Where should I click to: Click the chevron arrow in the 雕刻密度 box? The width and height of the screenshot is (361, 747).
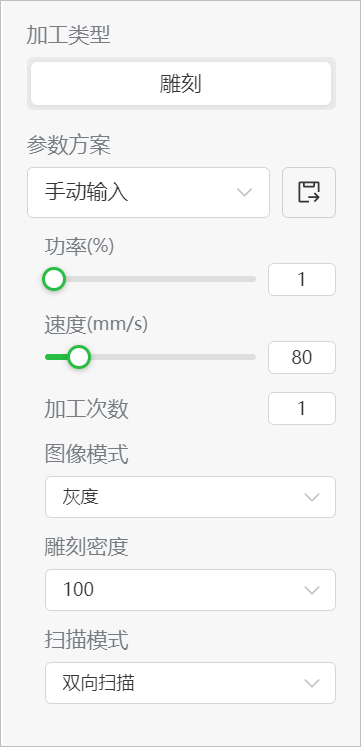click(312, 590)
